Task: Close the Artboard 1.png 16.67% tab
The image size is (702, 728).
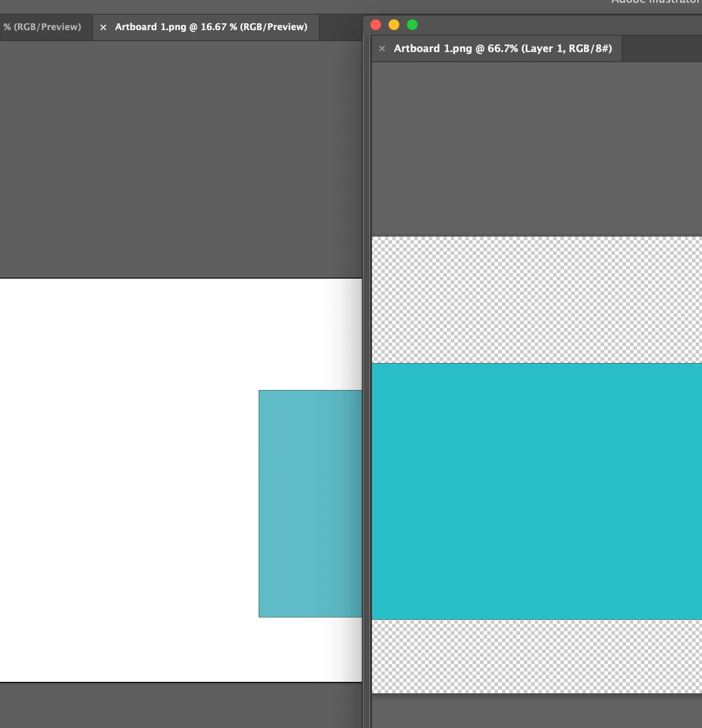Action: [x=103, y=27]
